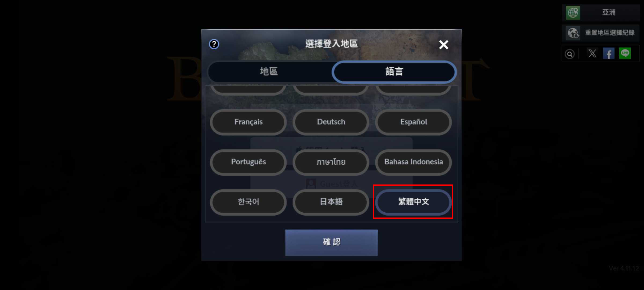Screen dimensions: 644x290
Task: Switch to the 地區 region tab
Action: coord(269,71)
